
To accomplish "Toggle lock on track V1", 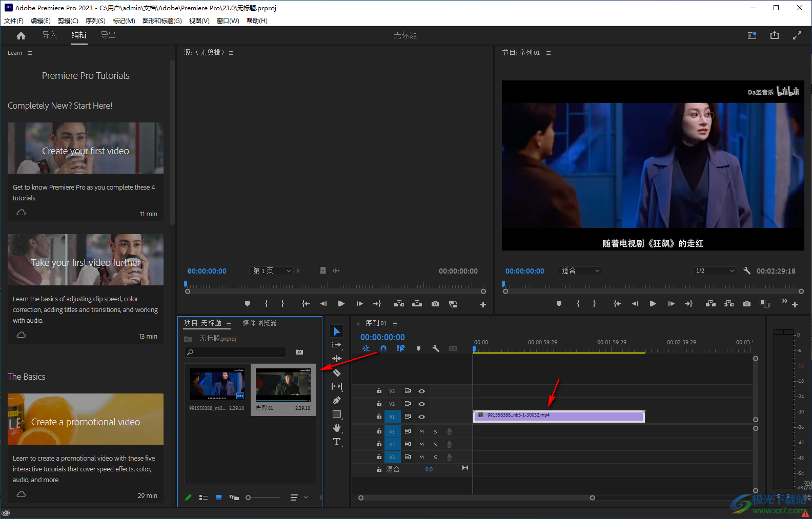I will 379,417.
